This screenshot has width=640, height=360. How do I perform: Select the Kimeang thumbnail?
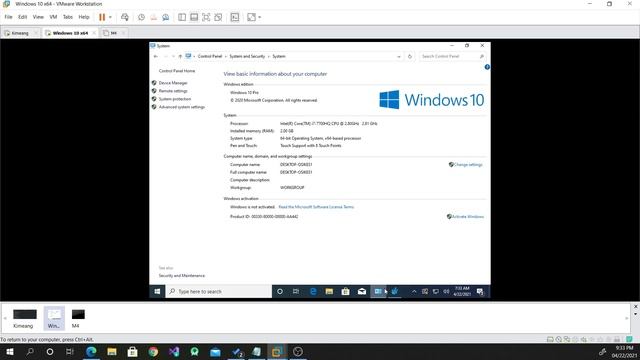[24, 318]
